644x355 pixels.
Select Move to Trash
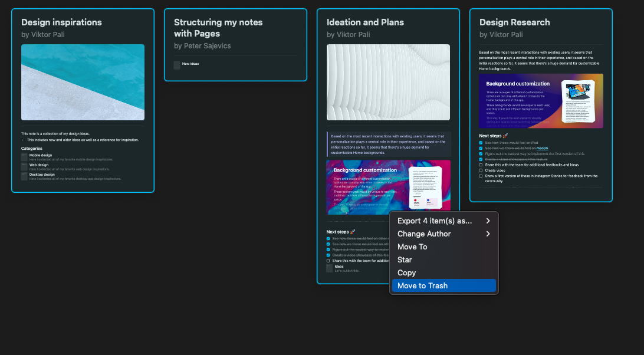444,285
